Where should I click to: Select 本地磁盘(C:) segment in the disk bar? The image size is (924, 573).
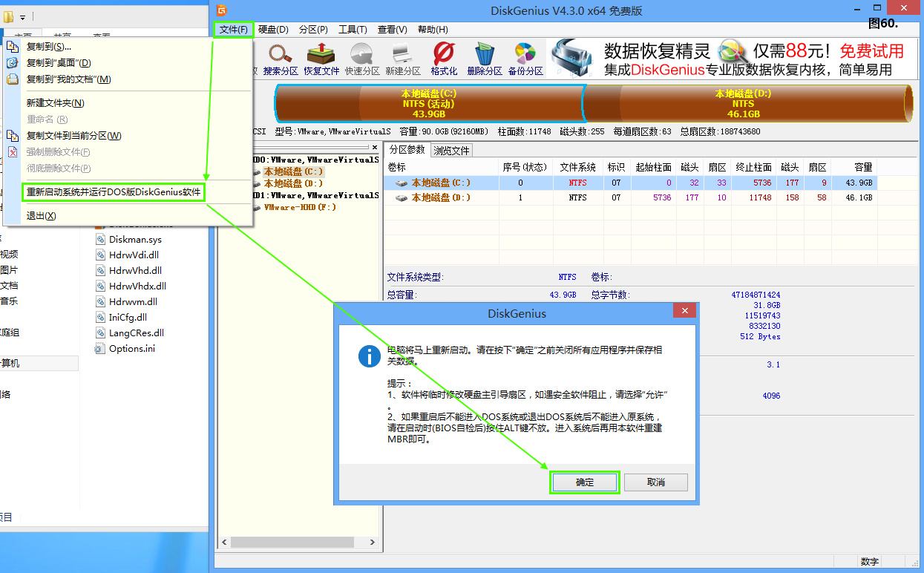pyautogui.click(x=429, y=103)
